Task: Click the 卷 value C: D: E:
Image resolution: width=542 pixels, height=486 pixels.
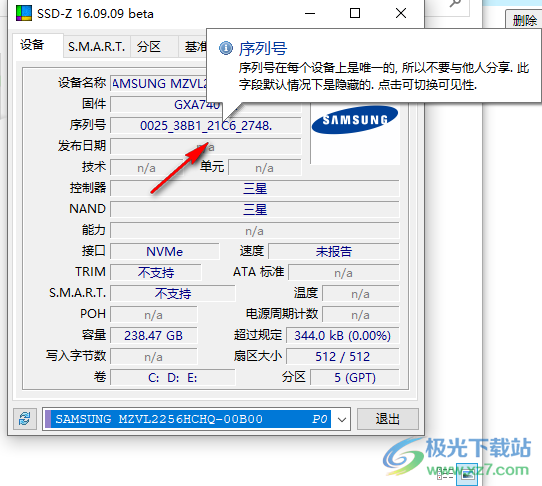Action: 173,377
